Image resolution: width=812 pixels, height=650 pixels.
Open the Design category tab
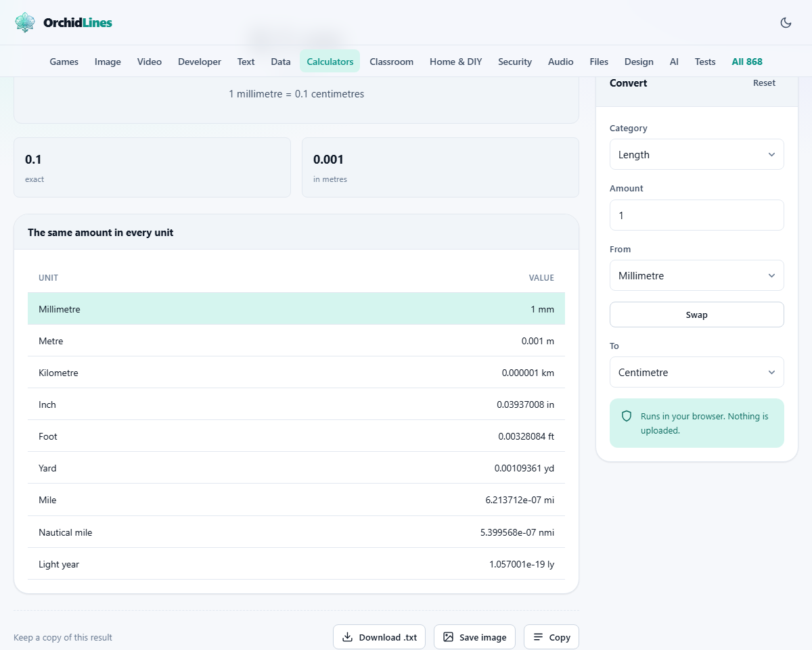tap(639, 62)
